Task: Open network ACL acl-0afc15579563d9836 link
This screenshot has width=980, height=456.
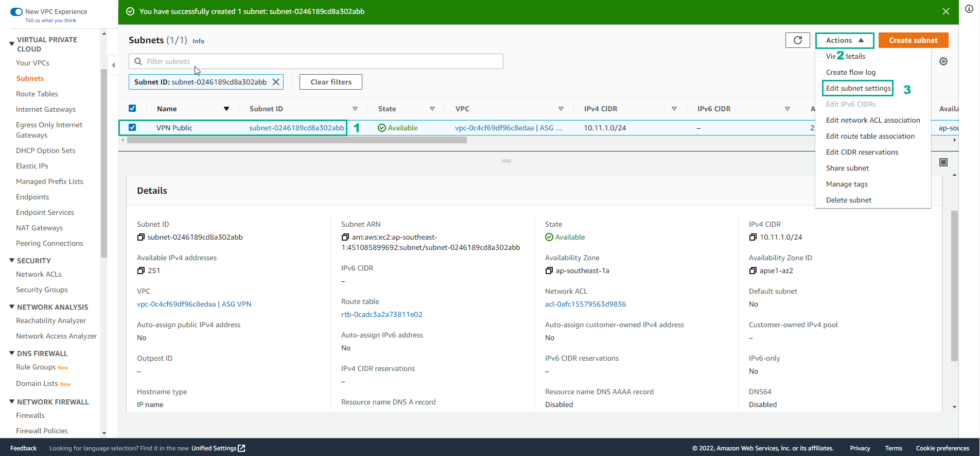Action: tap(585, 304)
